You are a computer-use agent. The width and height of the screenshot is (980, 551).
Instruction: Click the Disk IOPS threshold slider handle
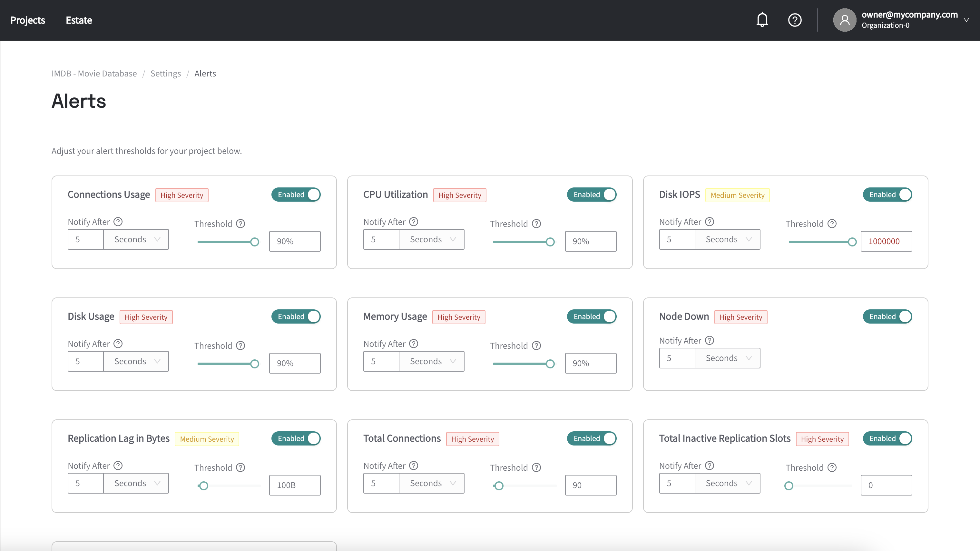[852, 242]
